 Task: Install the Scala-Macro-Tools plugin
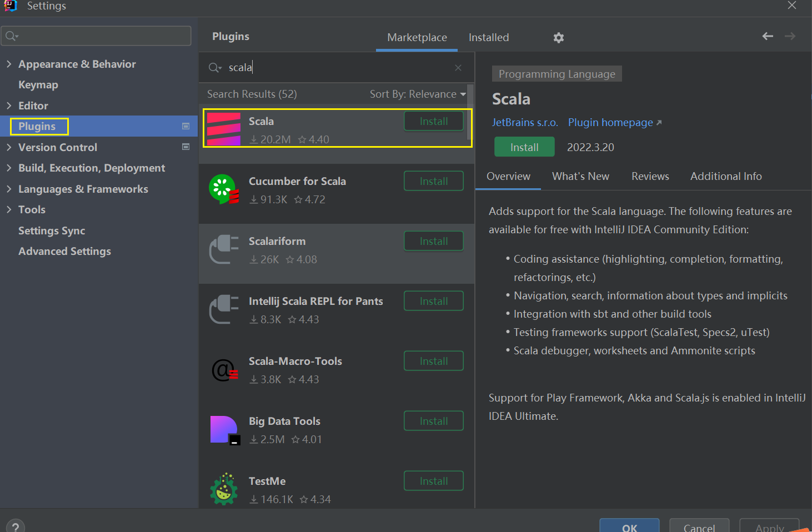[434, 361]
